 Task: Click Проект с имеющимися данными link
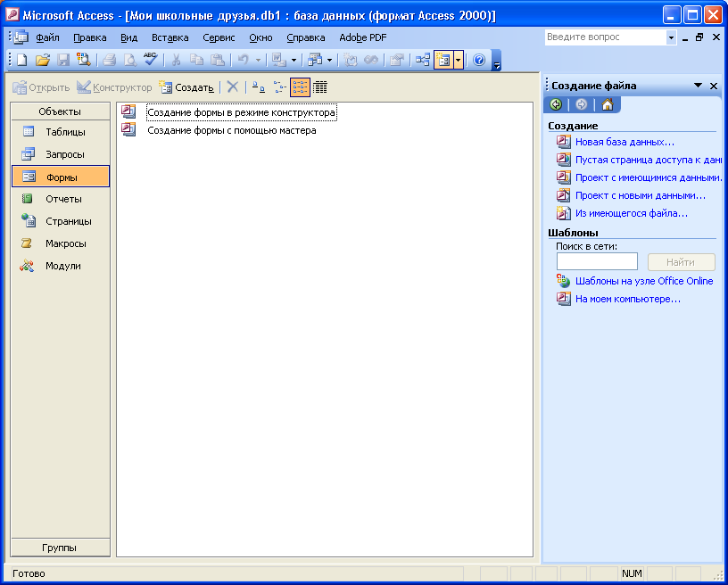tap(649, 177)
